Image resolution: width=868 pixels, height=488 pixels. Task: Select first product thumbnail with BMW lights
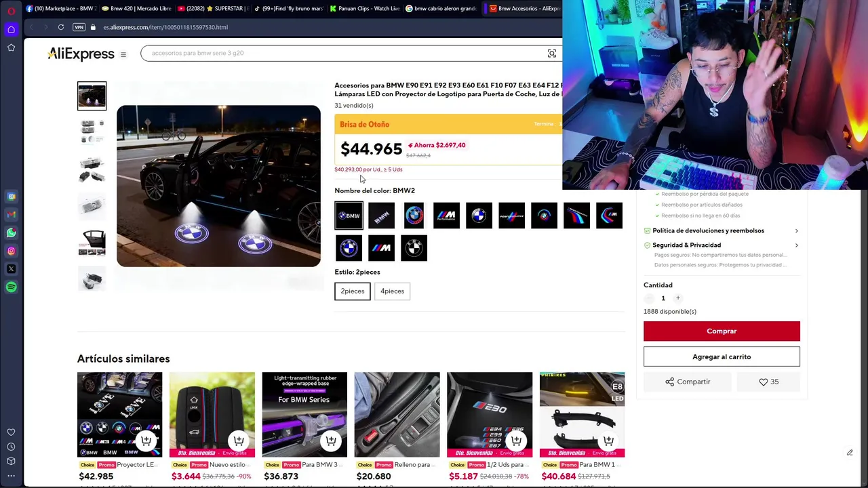coord(92,96)
